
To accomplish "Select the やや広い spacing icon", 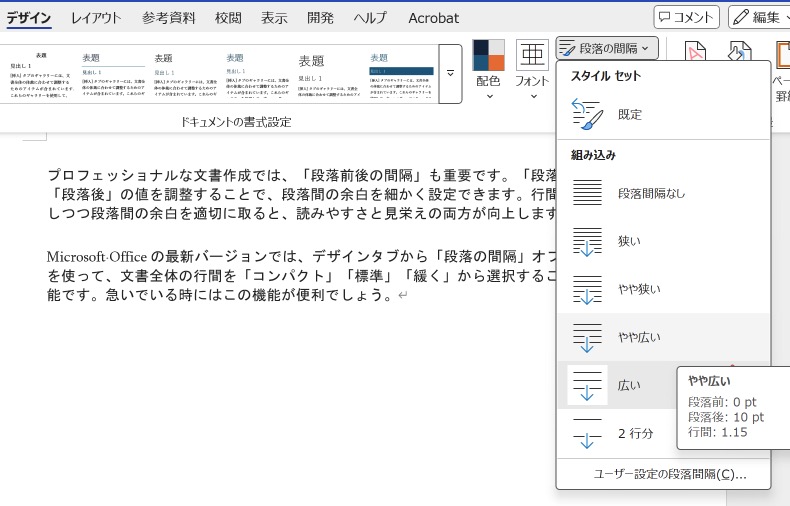I will [x=587, y=337].
